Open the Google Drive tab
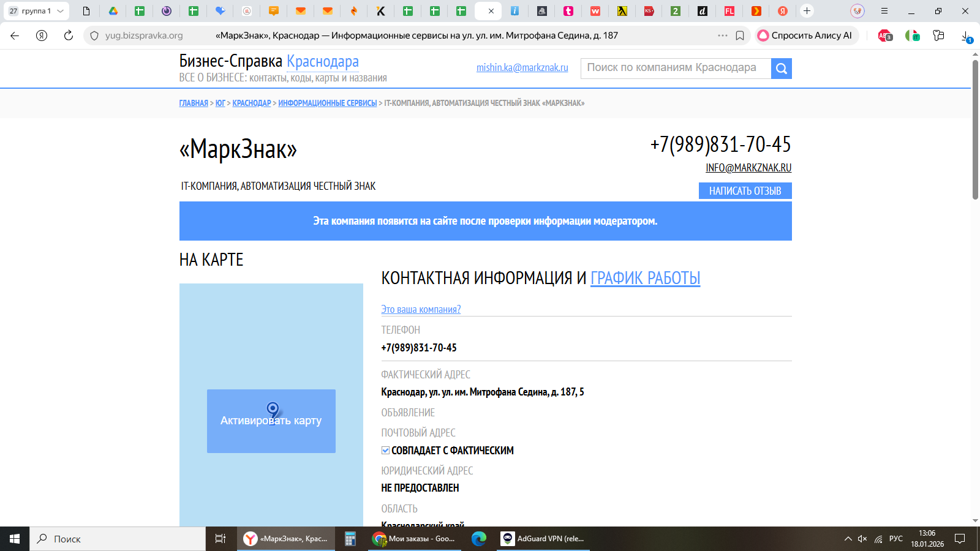Image resolution: width=980 pixels, height=551 pixels. pyautogui.click(x=113, y=11)
